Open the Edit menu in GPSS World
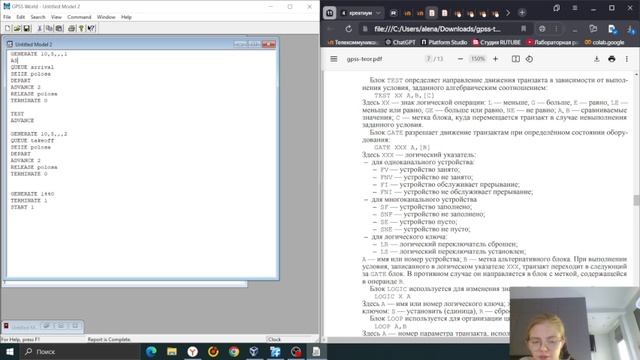 [20, 17]
